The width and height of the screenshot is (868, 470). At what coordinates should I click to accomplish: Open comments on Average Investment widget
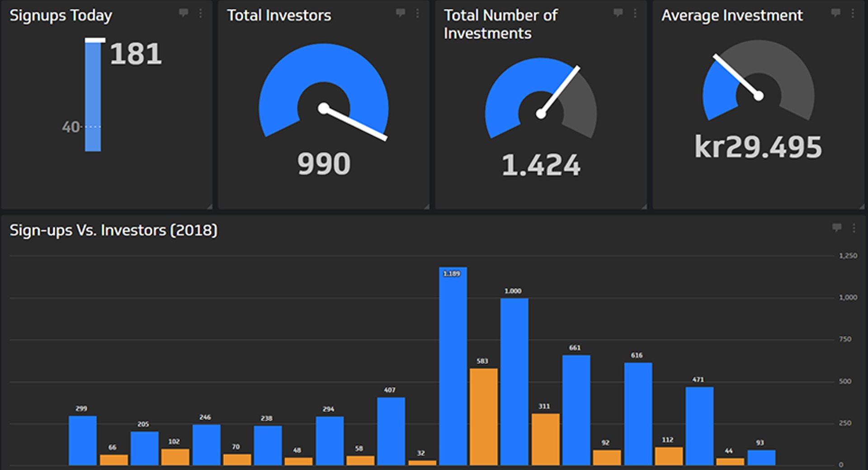pos(835,13)
